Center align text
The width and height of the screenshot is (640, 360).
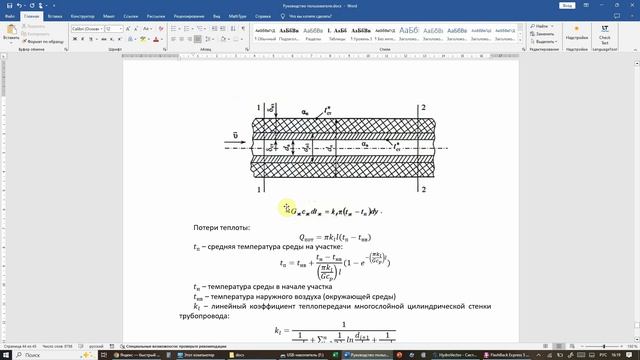coord(181,39)
